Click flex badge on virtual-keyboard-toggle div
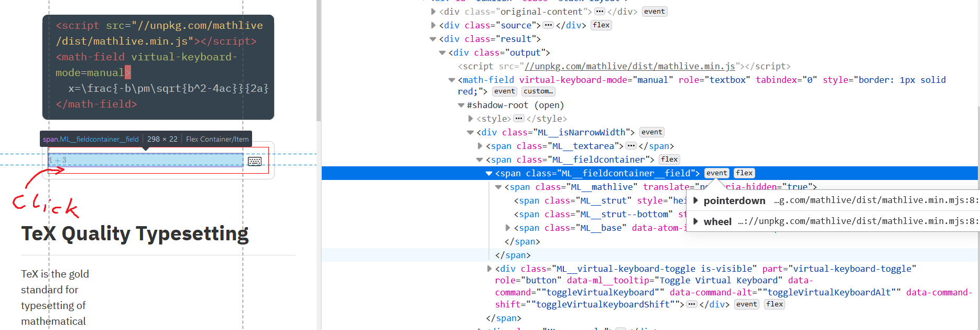The width and height of the screenshot is (980, 330). coord(775,304)
